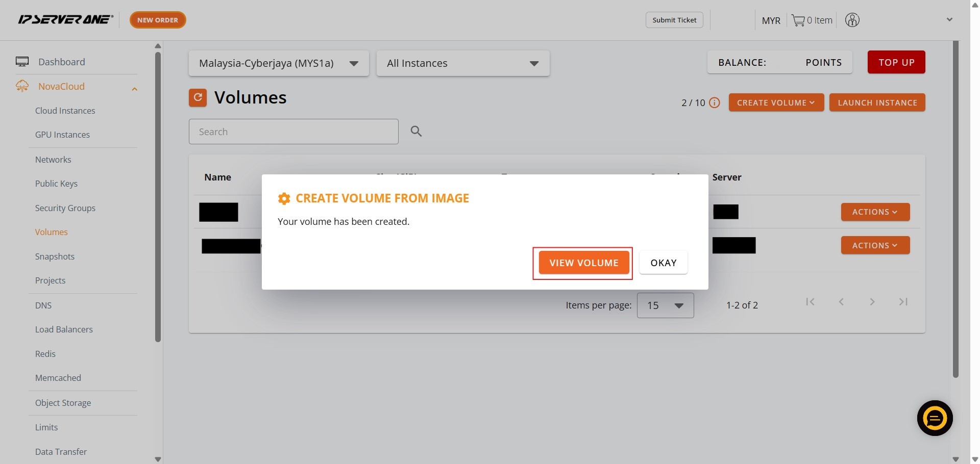This screenshot has height=464, width=980.
Task: Click the IP ServerOne logo
Action: [x=65, y=20]
